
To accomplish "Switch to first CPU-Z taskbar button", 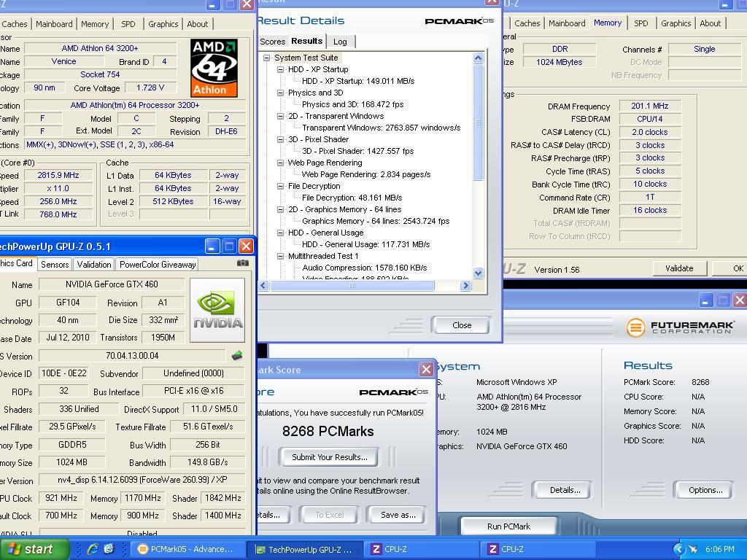I will [x=422, y=549].
